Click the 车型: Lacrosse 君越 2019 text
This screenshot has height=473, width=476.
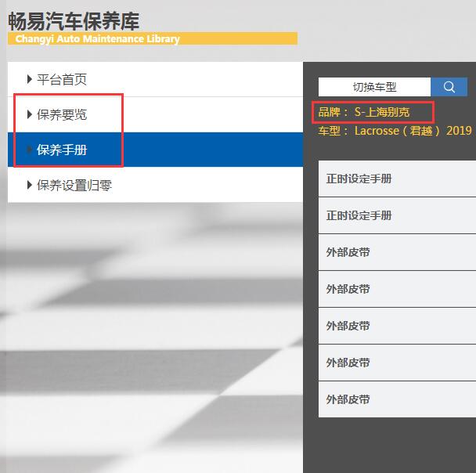[x=395, y=131]
